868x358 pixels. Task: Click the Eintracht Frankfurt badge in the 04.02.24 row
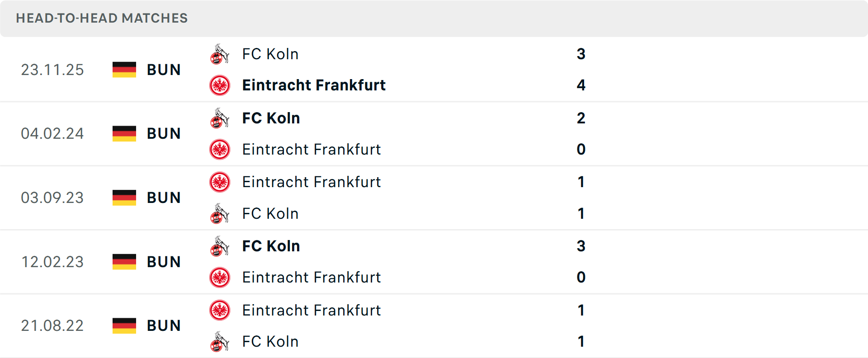pyautogui.click(x=220, y=149)
